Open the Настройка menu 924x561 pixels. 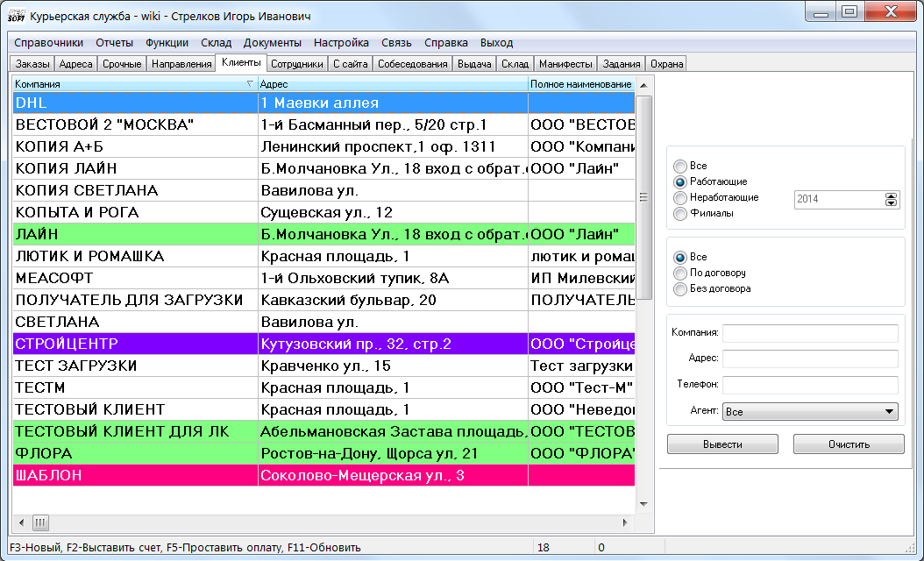[x=341, y=42]
